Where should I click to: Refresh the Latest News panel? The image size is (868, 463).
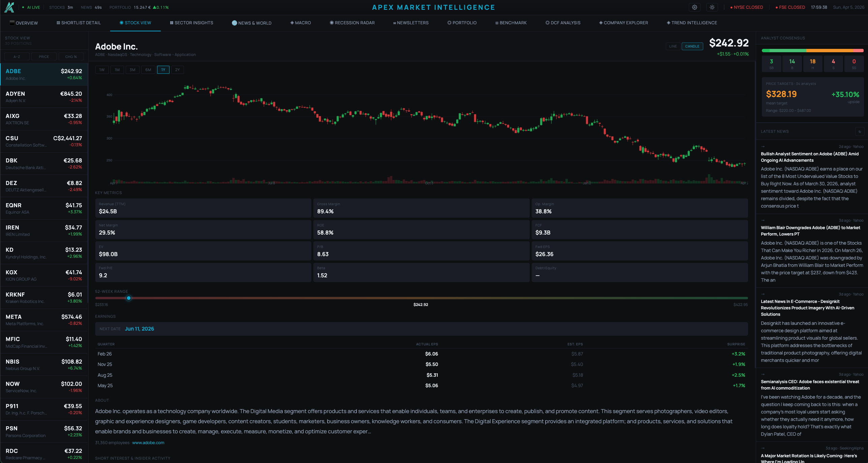coord(860,131)
